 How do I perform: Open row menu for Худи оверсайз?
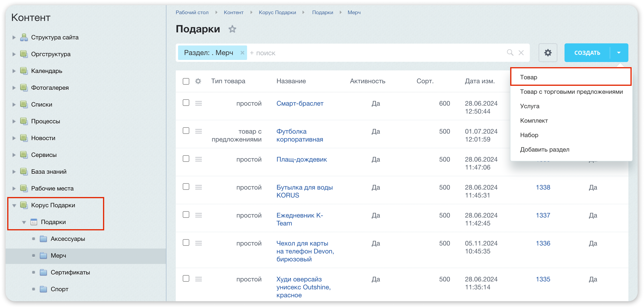(x=198, y=279)
